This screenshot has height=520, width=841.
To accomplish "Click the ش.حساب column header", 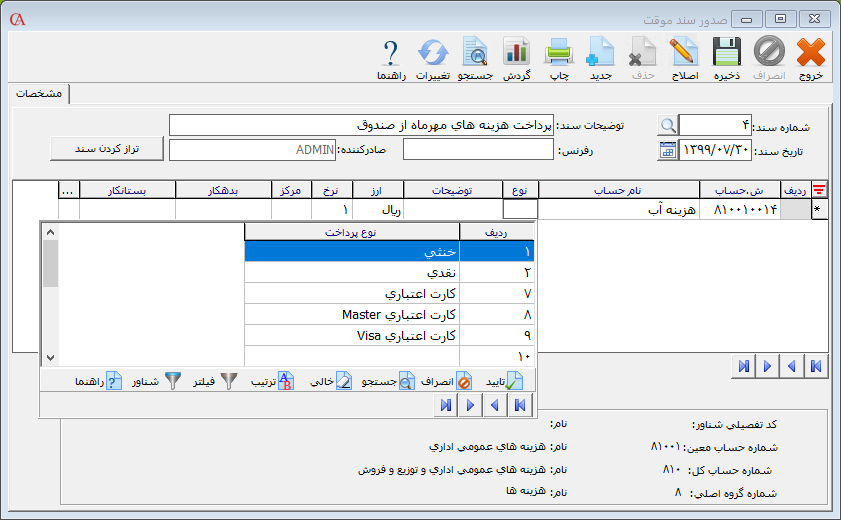I will [x=740, y=190].
